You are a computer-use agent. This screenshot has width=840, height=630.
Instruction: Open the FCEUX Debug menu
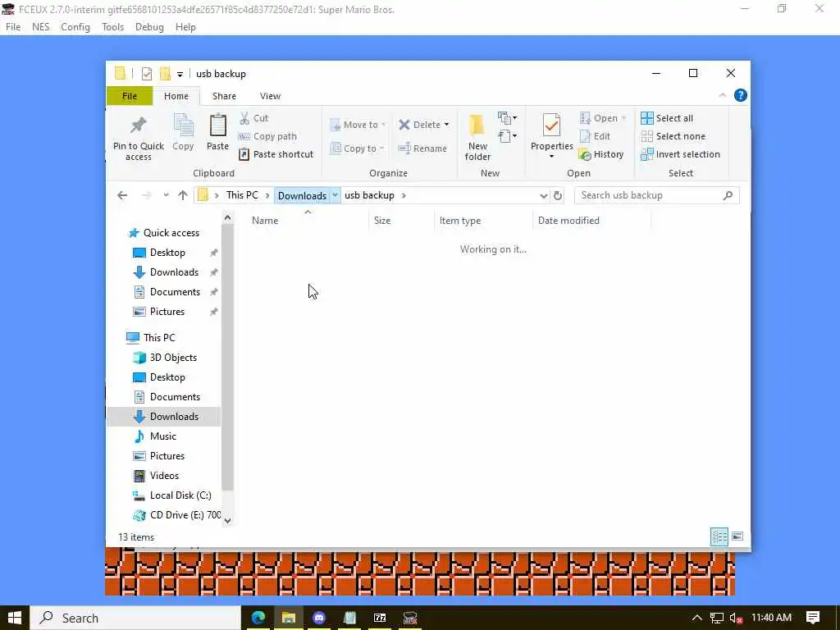click(149, 27)
